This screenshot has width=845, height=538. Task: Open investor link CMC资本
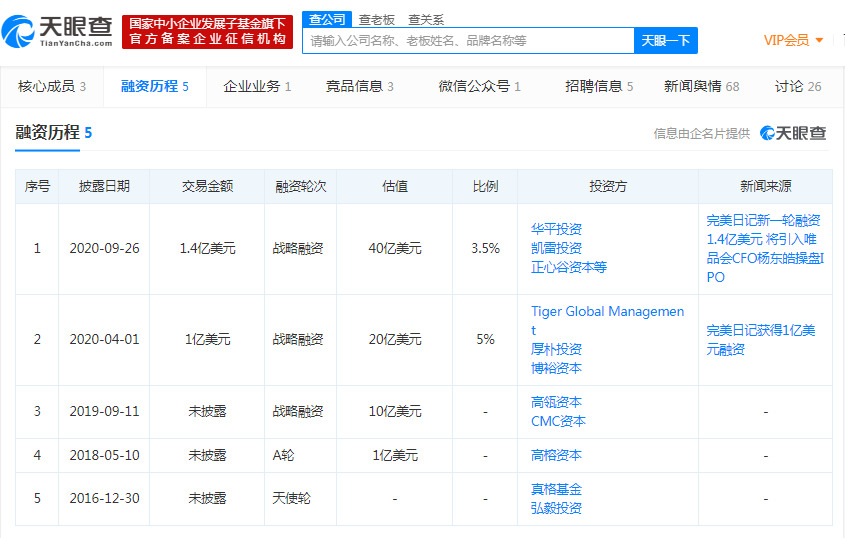pyautogui.click(x=558, y=421)
